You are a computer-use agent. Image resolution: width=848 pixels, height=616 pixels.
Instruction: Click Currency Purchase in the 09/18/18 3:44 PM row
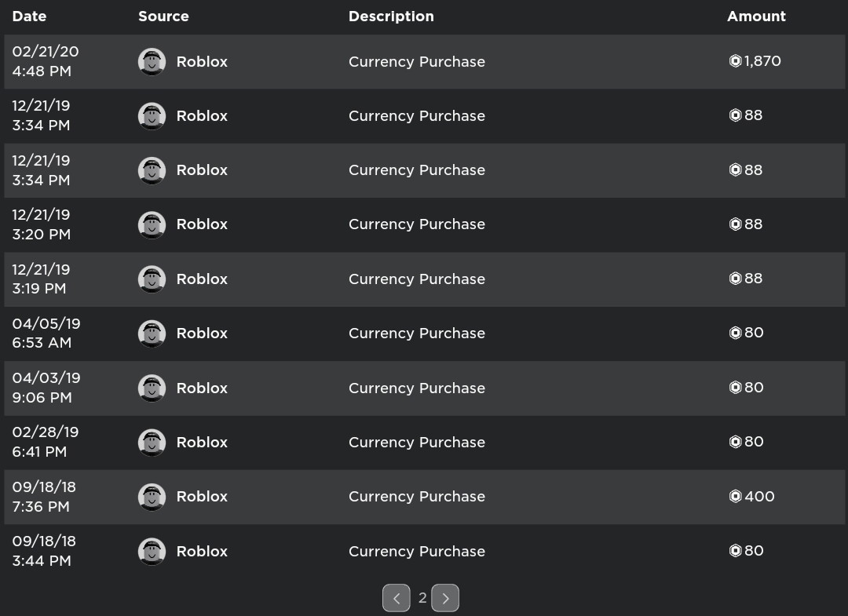[x=416, y=552]
